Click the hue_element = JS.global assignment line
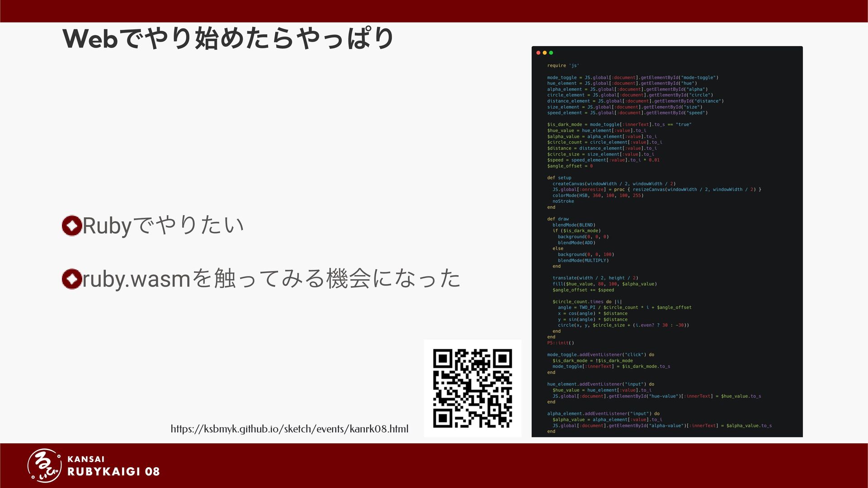Image resolution: width=868 pixels, height=488 pixels. pyautogui.click(x=622, y=84)
